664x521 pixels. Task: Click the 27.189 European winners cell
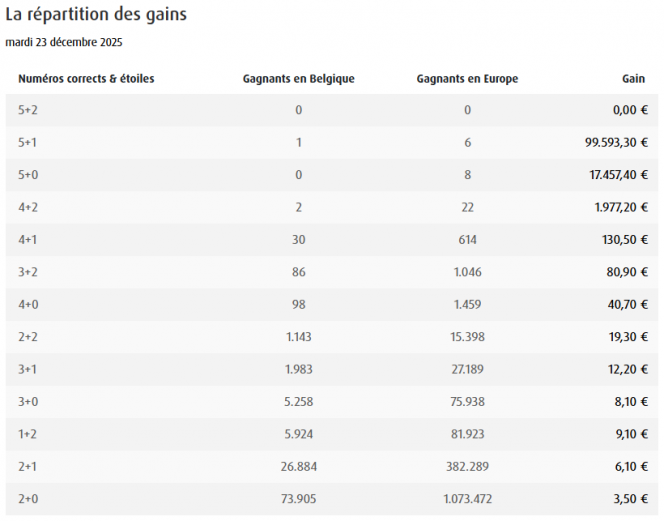[x=467, y=369]
